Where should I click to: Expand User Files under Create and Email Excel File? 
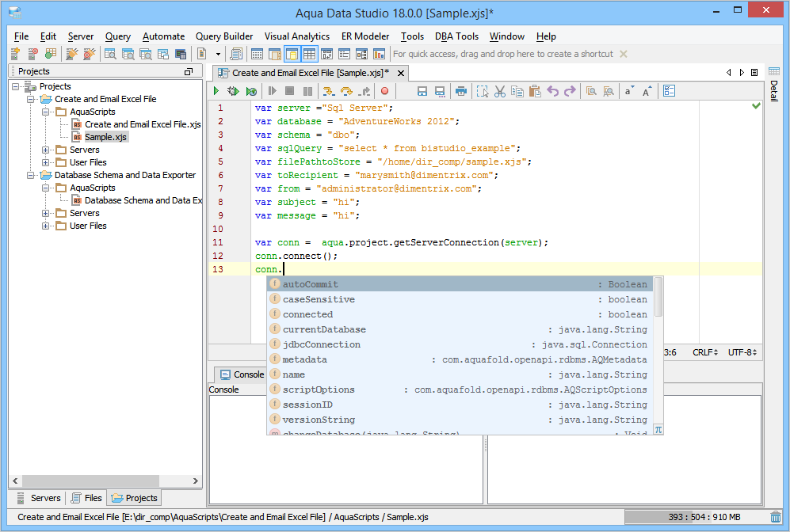[x=45, y=162]
